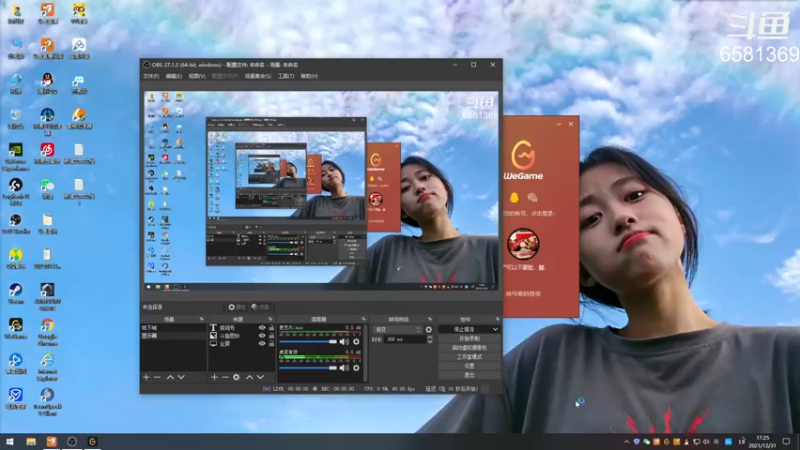This screenshot has width=800, height=450.
Task: Pop out Controls dock panel icon
Action: [x=497, y=319]
